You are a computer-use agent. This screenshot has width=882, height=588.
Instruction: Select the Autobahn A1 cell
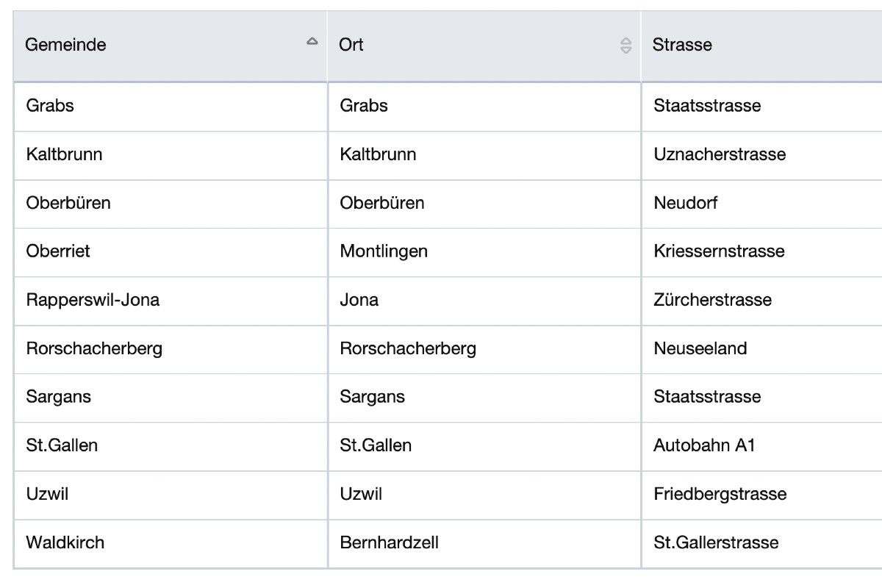click(x=704, y=445)
